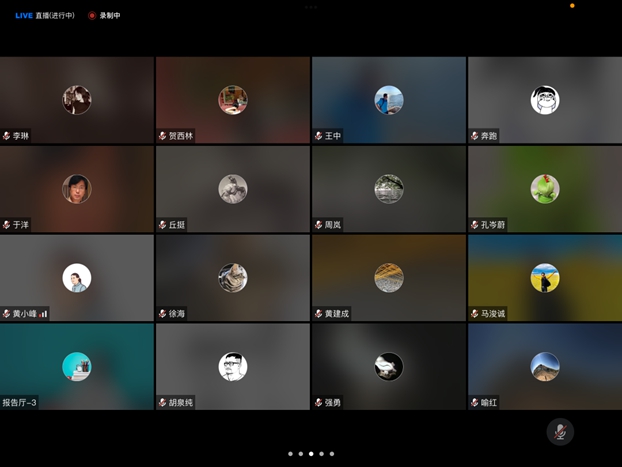
Task: Open 喻红's building avatar
Action: (545, 367)
